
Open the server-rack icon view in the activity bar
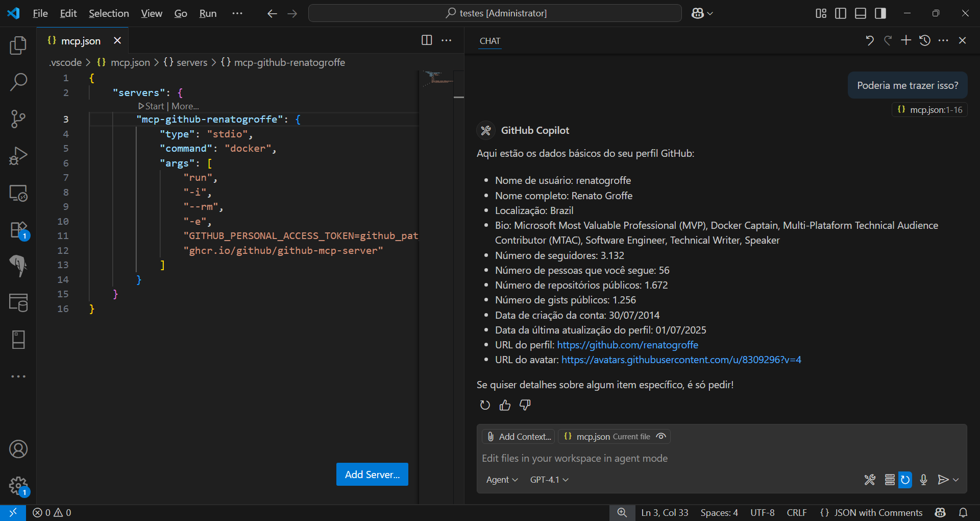(x=18, y=340)
